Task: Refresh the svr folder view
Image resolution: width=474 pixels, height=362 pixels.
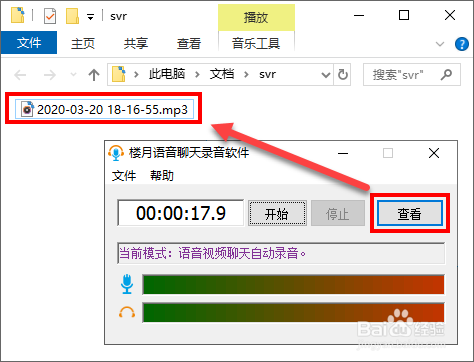Action: (343, 75)
